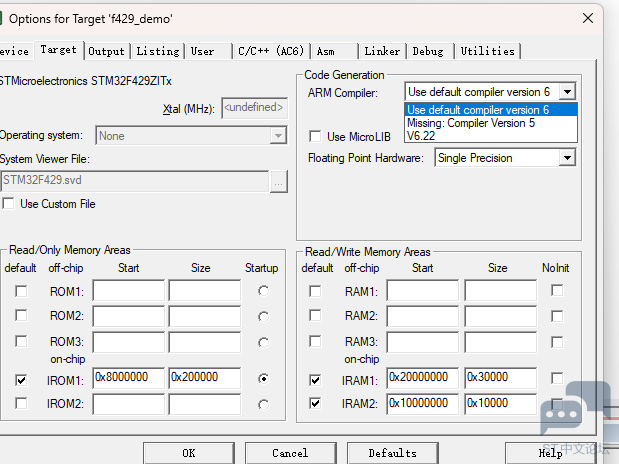This screenshot has width=619, height=464.
Task: Check the ROM2 default checkbox
Action: (x=21, y=316)
